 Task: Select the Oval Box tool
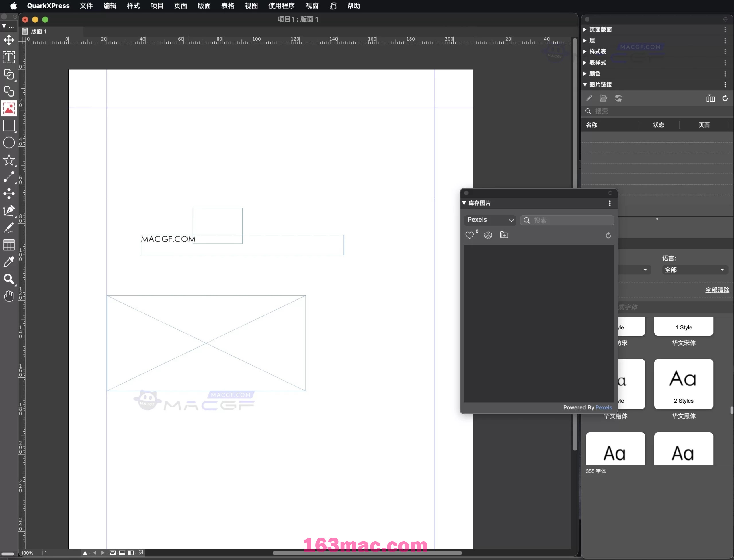coord(9,143)
